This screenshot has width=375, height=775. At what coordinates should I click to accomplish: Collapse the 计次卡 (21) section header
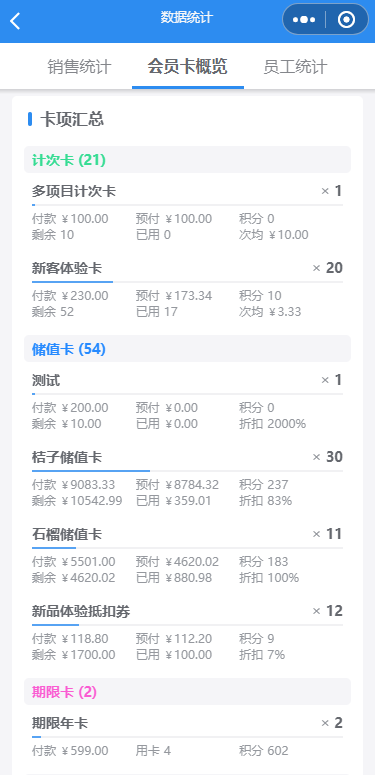(x=187, y=160)
